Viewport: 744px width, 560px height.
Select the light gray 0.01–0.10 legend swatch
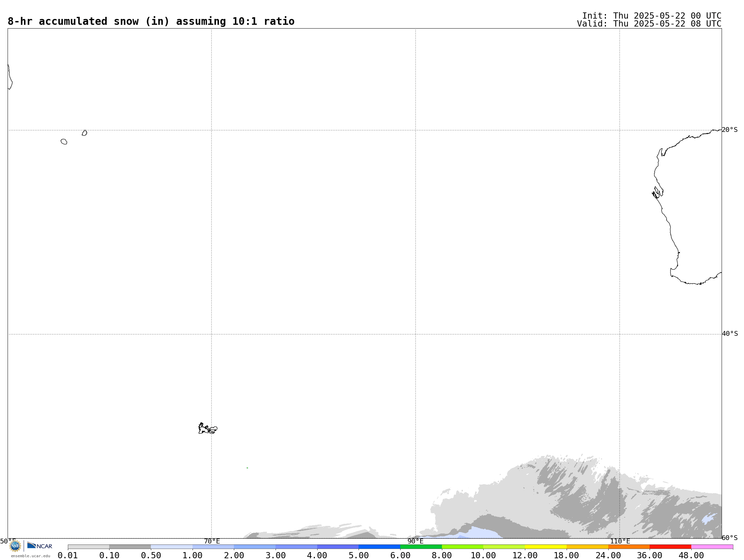tap(89, 547)
